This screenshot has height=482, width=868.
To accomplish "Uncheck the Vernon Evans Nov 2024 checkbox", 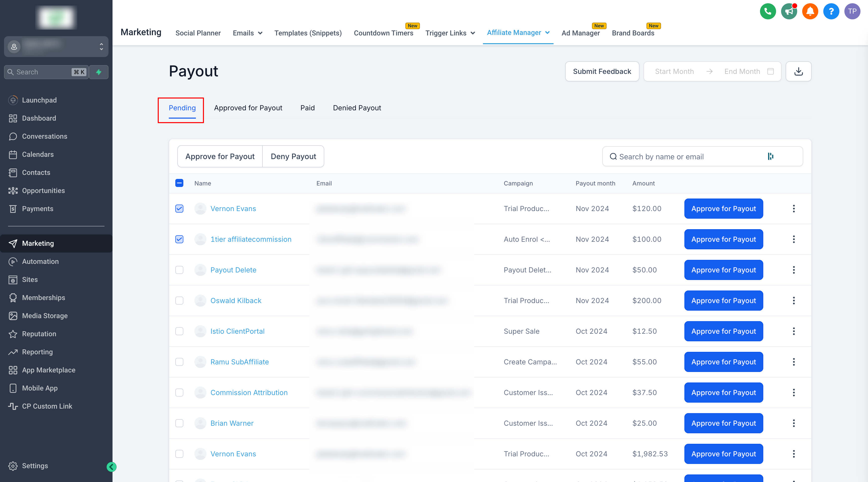I will (x=179, y=209).
